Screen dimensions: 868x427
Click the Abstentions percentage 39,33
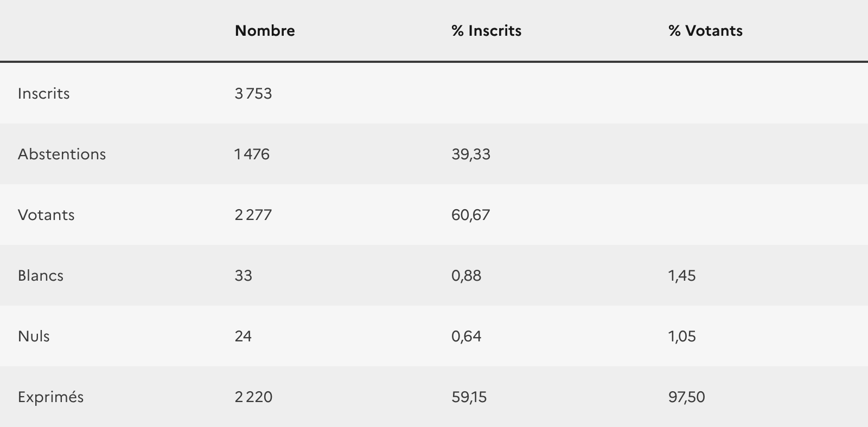click(x=471, y=154)
